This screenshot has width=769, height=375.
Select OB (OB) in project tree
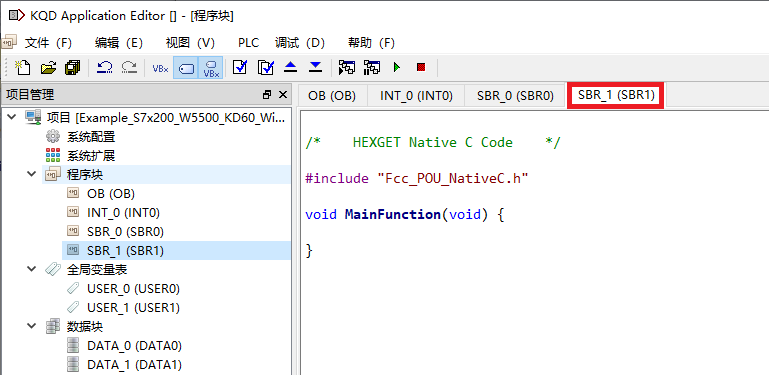pyautogui.click(x=111, y=194)
